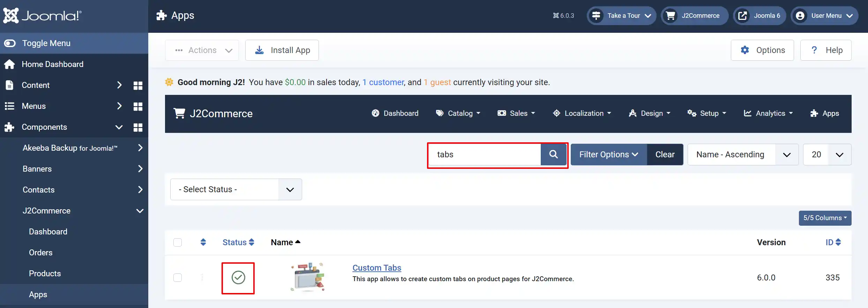868x308 pixels.
Task: Click ID 335 in Custom Tabs row
Action: coord(832,278)
